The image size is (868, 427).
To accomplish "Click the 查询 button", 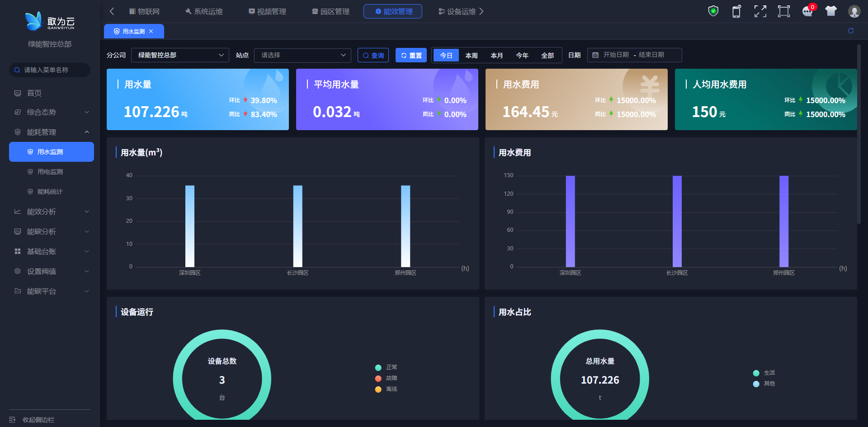I will tap(373, 55).
